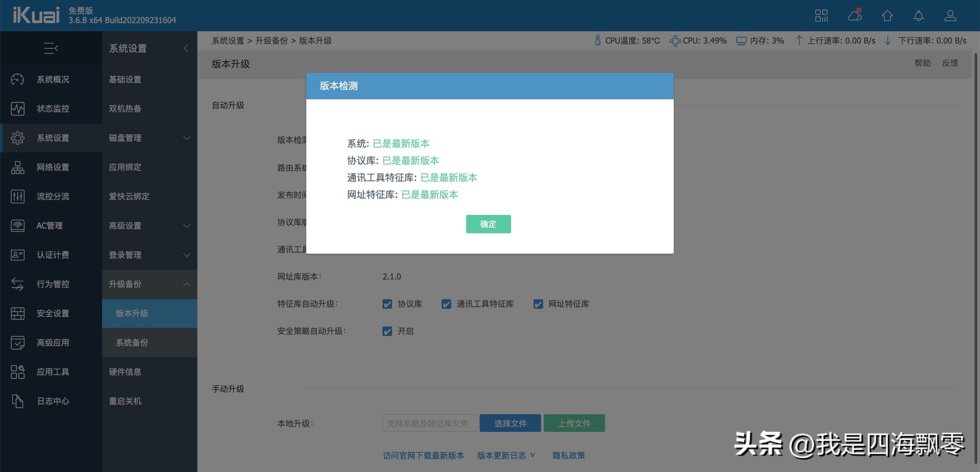Go to home via house icon
Screen dimensions: 980x472
click(x=887, y=16)
